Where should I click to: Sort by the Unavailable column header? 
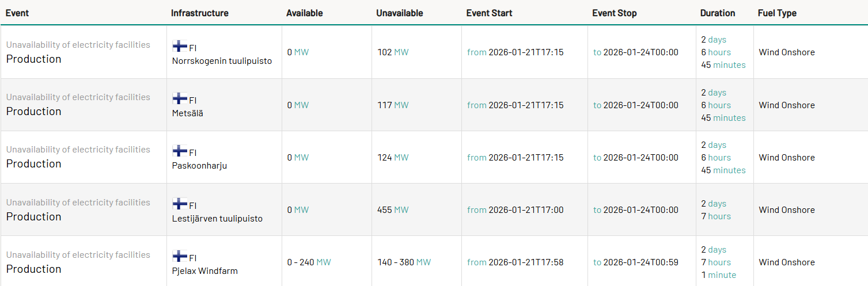point(399,13)
